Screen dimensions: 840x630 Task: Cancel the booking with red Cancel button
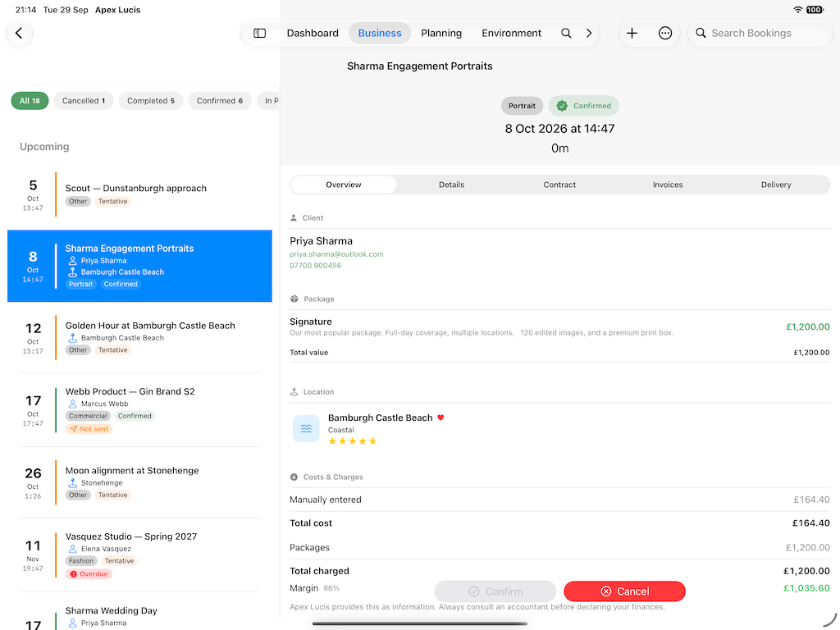click(x=624, y=591)
